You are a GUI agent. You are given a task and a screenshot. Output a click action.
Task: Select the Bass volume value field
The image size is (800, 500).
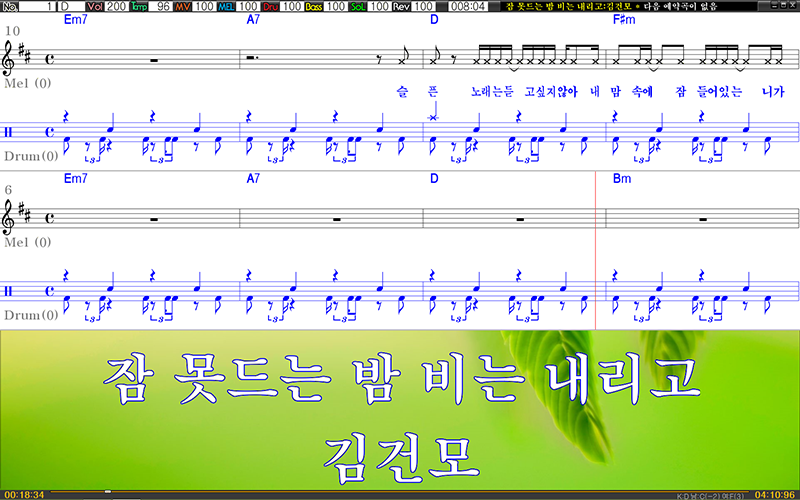[335, 6]
